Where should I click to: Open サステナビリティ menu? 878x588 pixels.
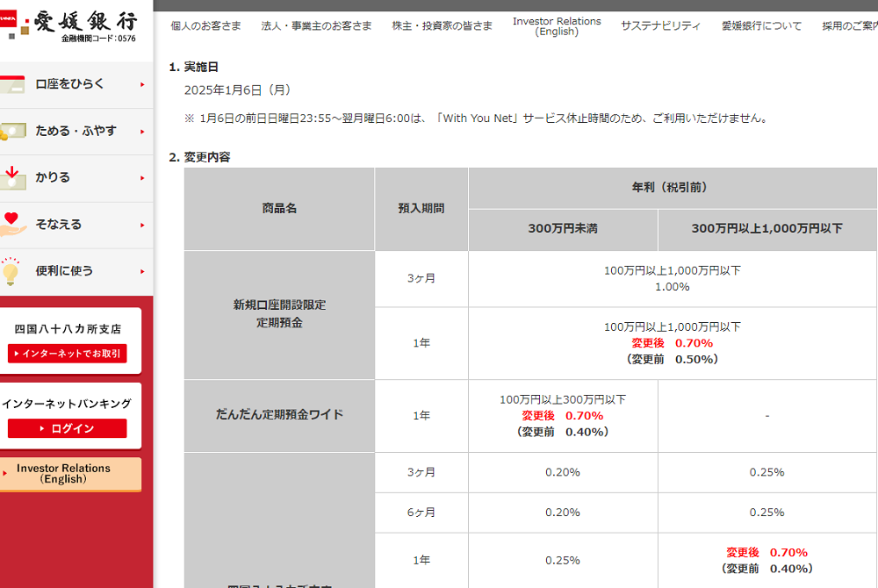pos(661,25)
